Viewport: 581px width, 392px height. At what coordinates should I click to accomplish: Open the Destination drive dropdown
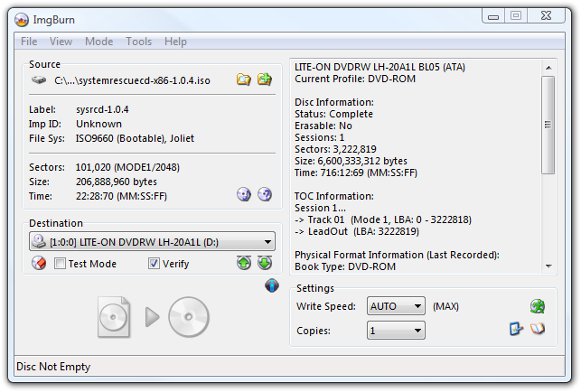pyautogui.click(x=152, y=241)
